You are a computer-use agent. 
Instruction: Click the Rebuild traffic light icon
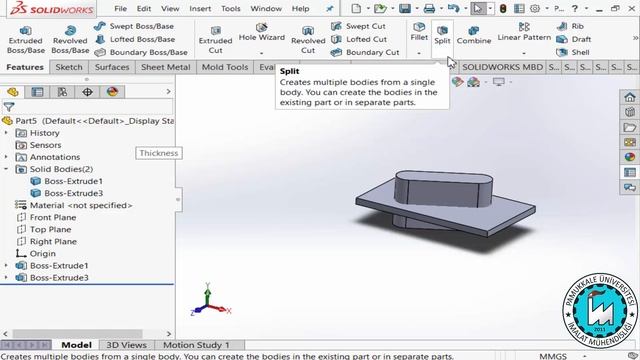[x=503, y=8]
